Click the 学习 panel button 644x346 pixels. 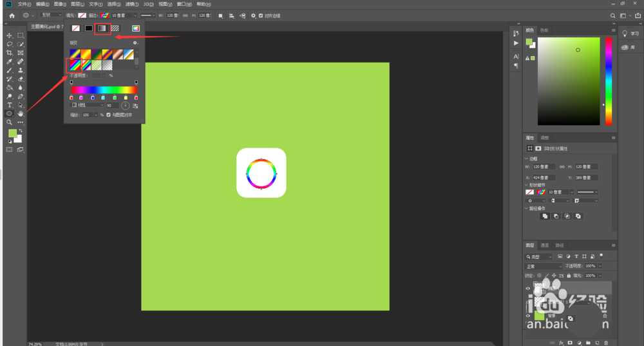pos(629,34)
